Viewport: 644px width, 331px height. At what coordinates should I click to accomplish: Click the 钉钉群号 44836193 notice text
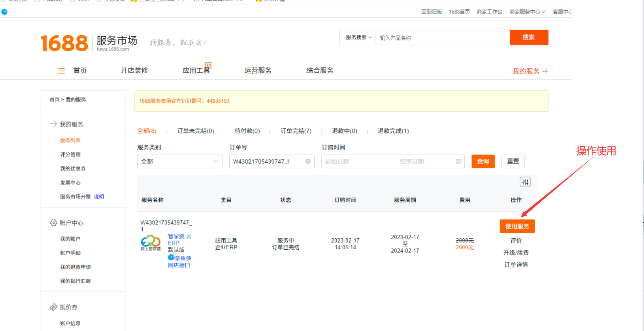[x=184, y=101]
